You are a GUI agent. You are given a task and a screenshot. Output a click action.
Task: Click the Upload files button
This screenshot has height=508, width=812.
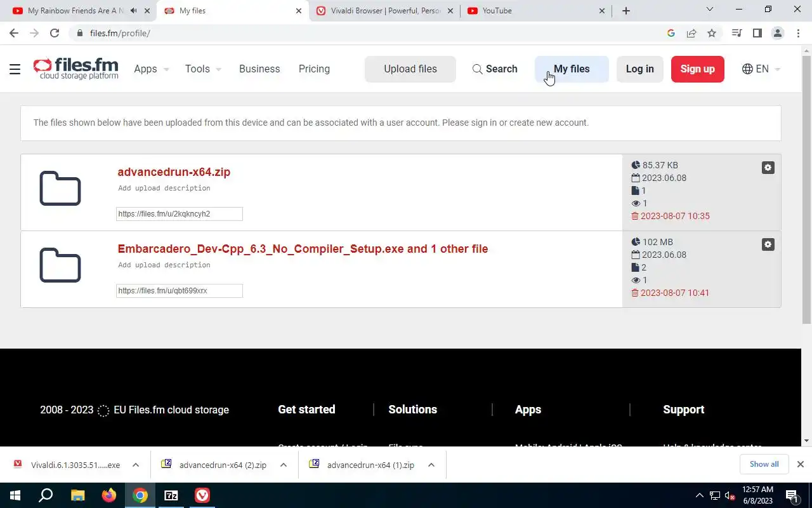[410, 69]
